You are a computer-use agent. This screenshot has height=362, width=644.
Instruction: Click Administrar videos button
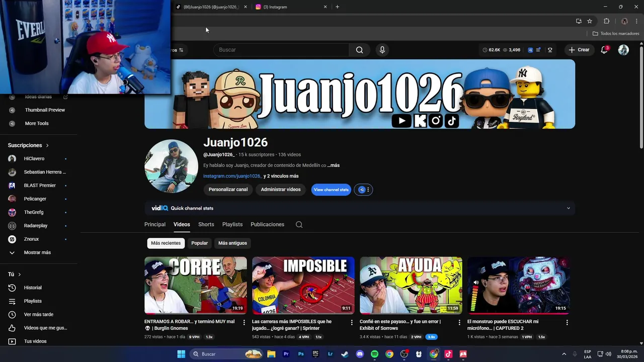281,190
